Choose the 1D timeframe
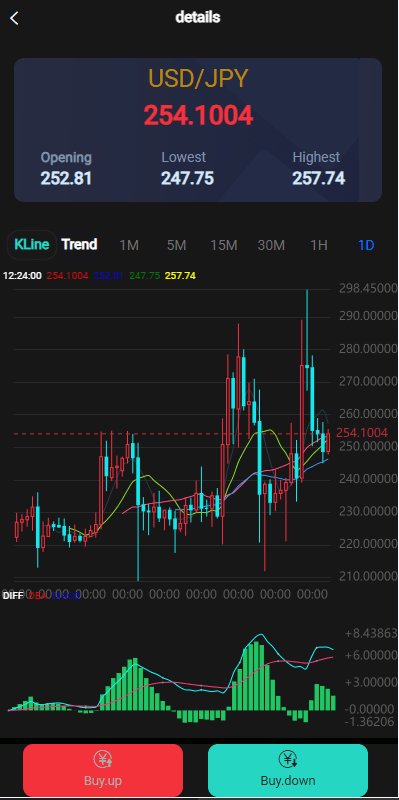 coord(366,245)
